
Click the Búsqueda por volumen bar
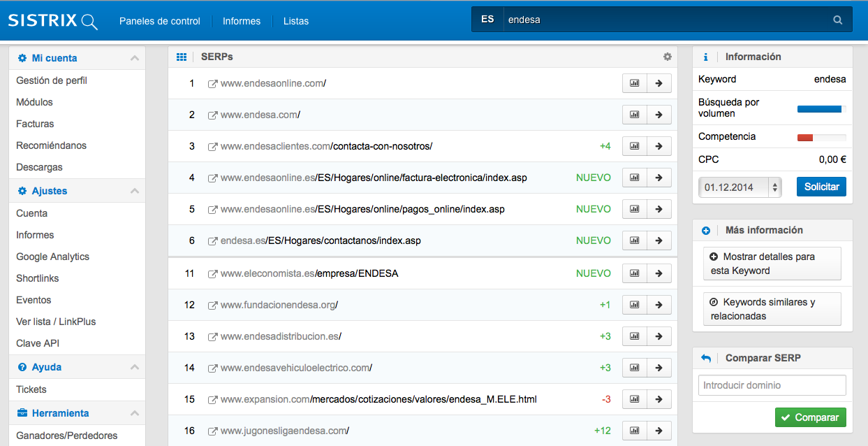[x=821, y=108]
